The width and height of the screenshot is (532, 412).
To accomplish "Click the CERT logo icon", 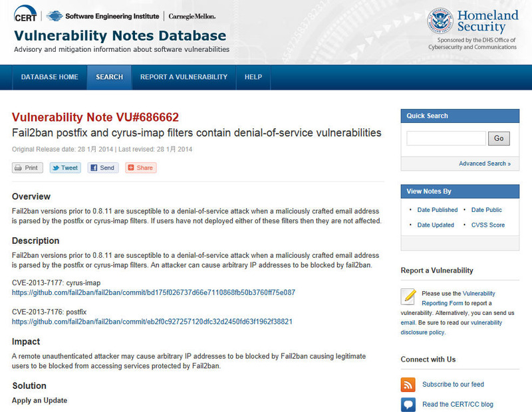I will [25, 16].
